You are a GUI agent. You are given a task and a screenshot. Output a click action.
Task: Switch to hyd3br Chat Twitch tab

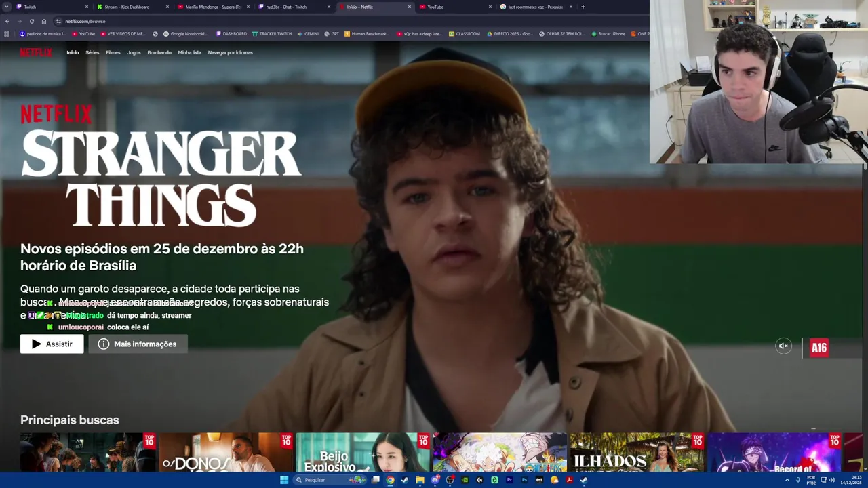(294, 7)
